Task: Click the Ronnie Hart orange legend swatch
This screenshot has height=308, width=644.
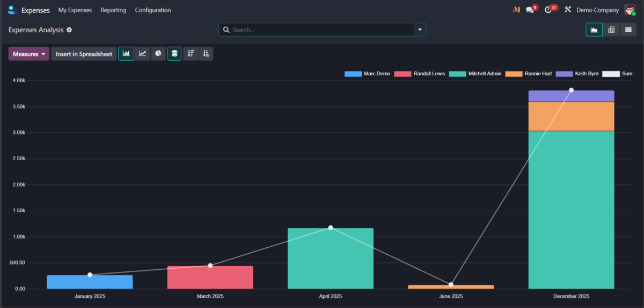Action: click(x=514, y=74)
